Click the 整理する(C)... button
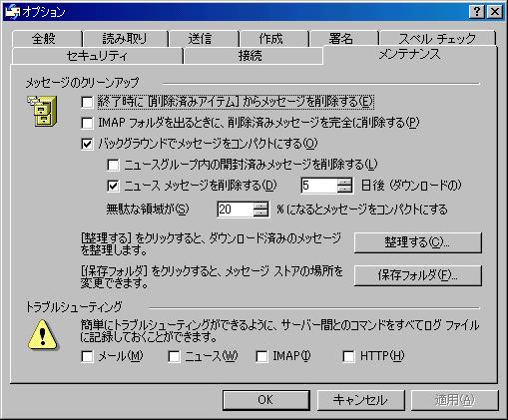Screen dimensions: 508x420 418,242
